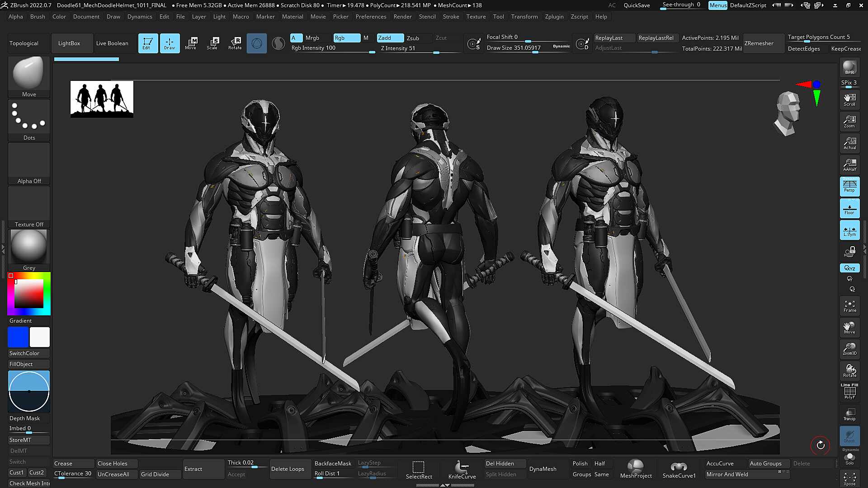Click the BPR render icon
The image size is (868, 488).
[x=849, y=68]
